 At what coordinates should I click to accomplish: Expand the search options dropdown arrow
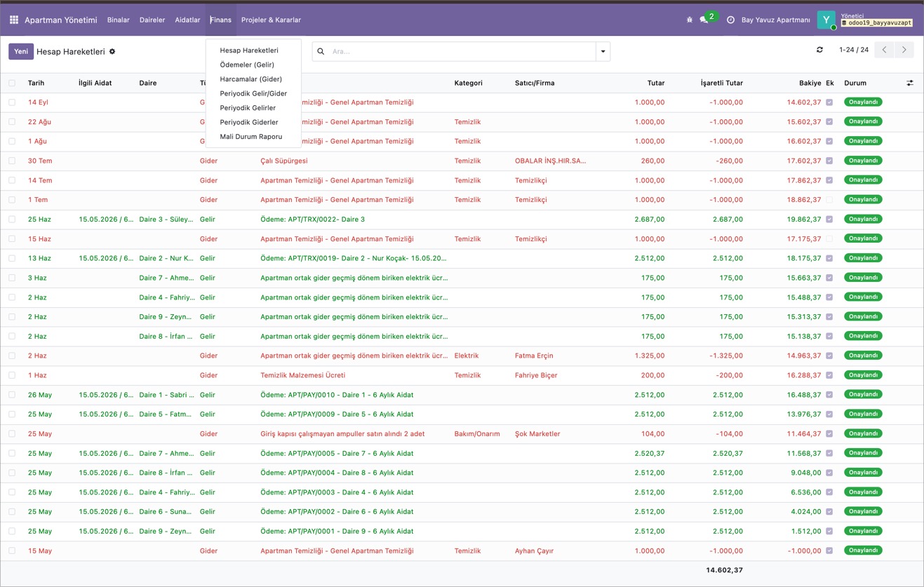tap(603, 51)
